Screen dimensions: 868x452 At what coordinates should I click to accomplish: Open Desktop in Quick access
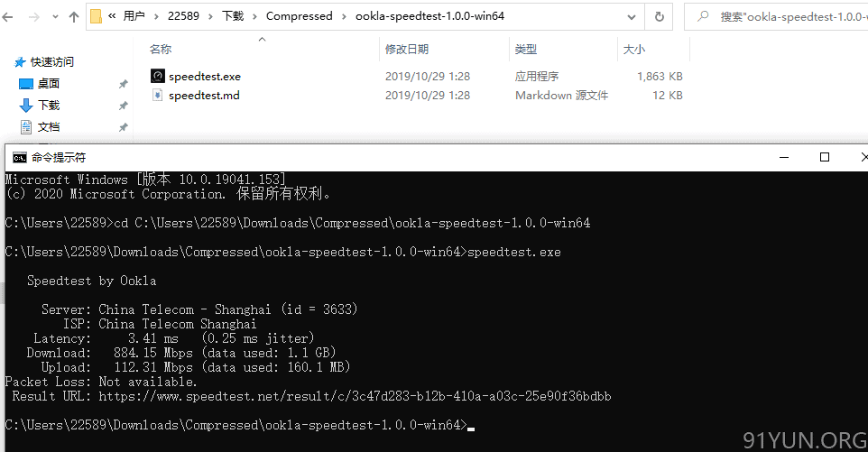point(48,84)
